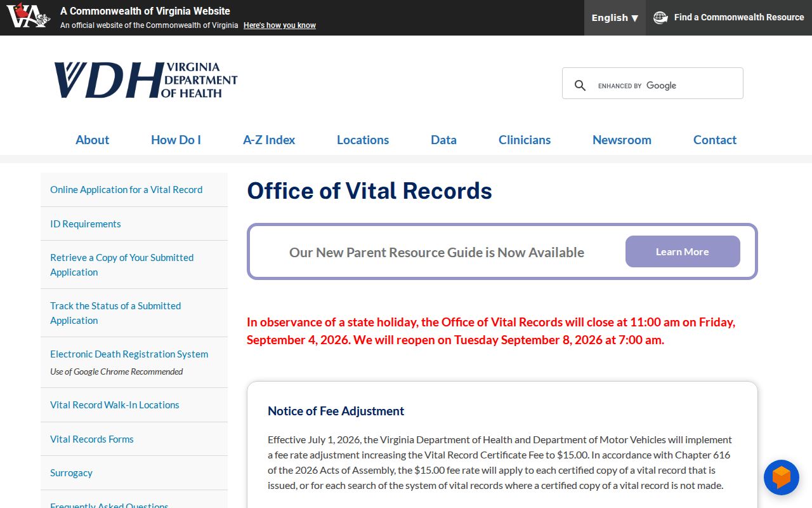Image resolution: width=812 pixels, height=508 pixels.
Task: Click the VDH Virginia Department of Health logo
Action: (146, 80)
